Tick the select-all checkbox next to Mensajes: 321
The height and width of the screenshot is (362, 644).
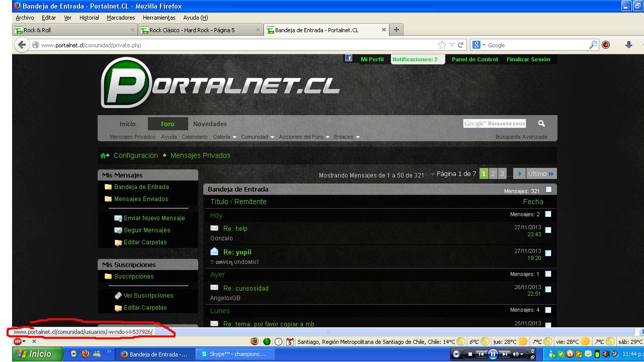point(548,190)
